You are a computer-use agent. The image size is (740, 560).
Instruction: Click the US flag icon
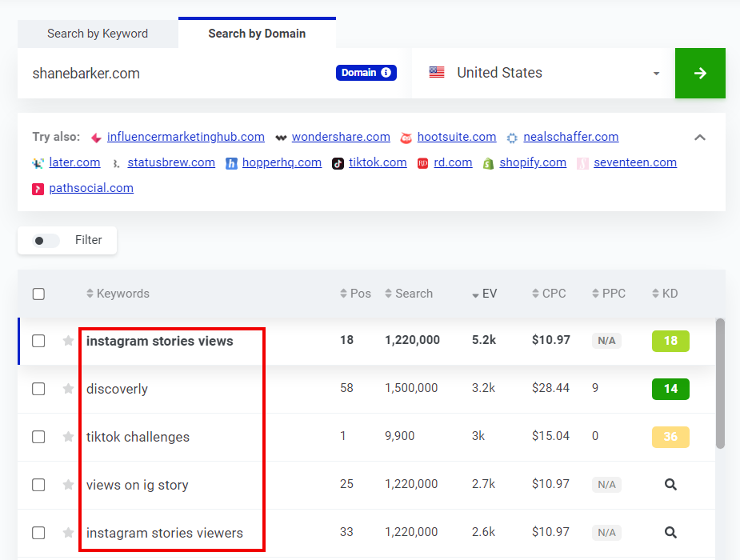[x=437, y=72]
